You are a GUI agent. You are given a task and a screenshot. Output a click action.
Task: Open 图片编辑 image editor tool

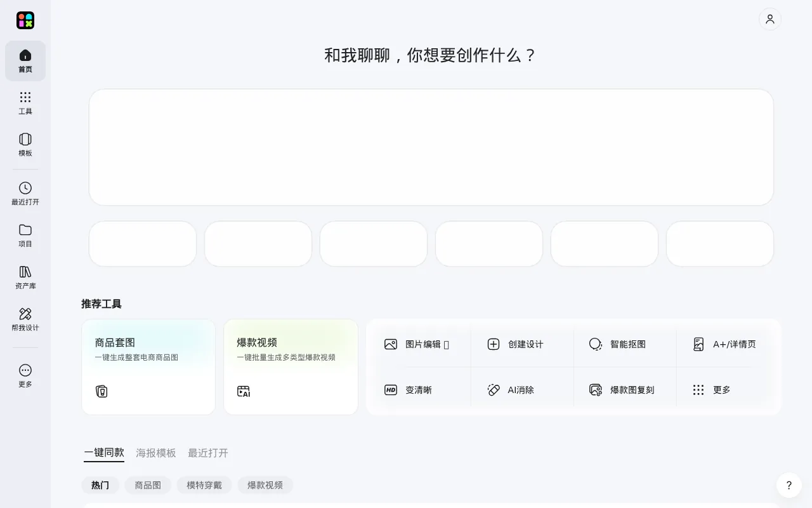coord(419,344)
